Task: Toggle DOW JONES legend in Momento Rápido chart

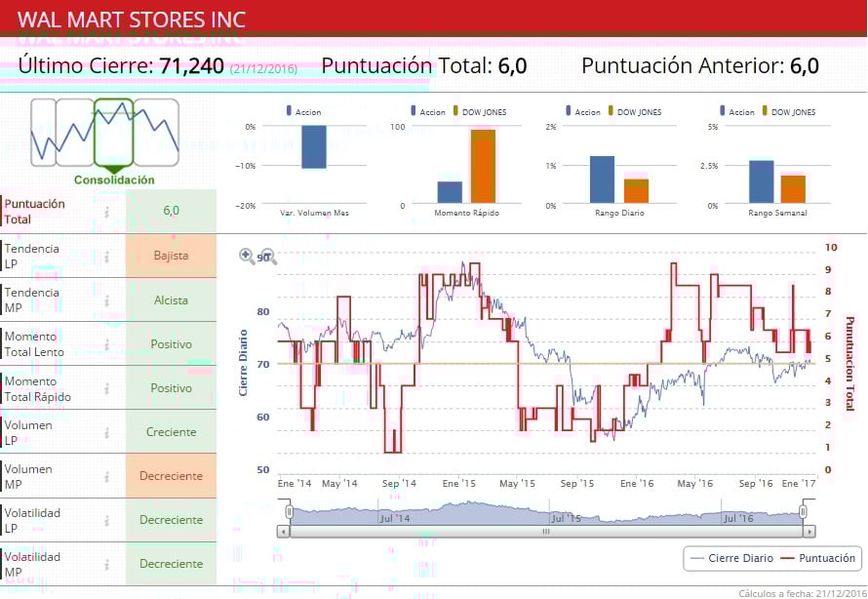Action: 480,111
